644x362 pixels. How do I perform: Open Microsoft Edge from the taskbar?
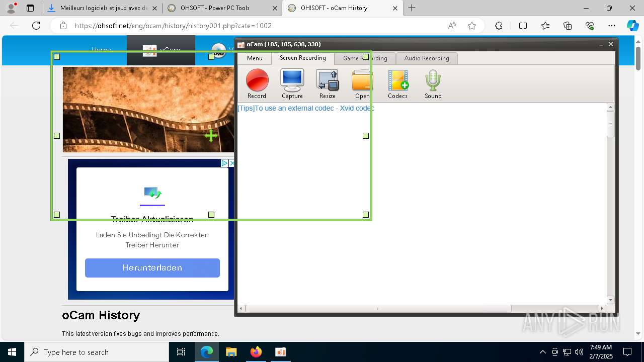pyautogui.click(x=207, y=352)
